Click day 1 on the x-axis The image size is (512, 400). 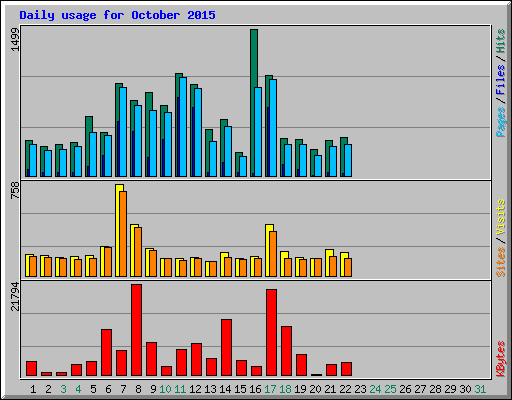point(33,389)
